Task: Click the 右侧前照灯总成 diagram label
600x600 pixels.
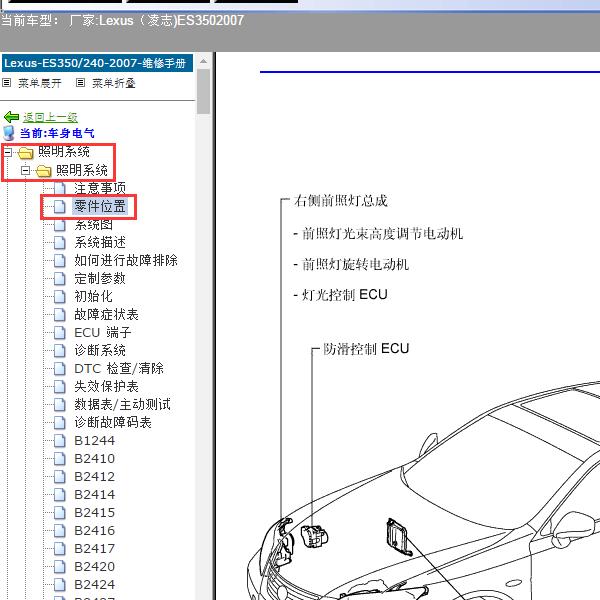Action: (x=341, y=201)
